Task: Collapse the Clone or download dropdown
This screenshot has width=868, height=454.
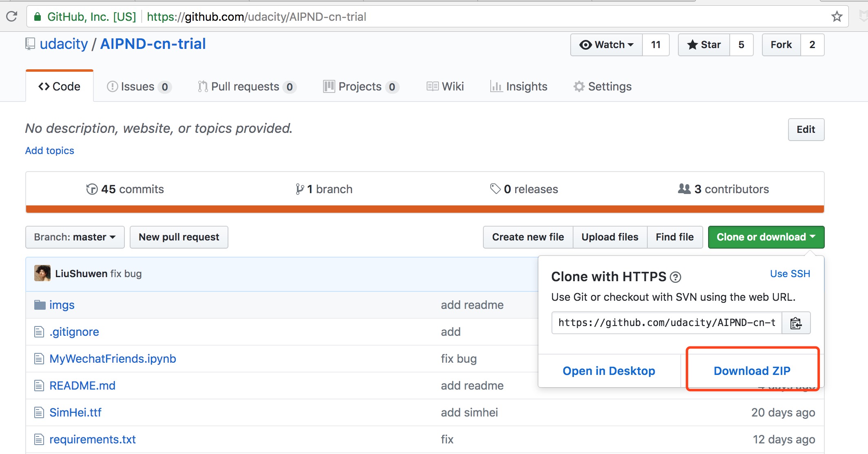Action: pyautogui.click(x=766, y=237)
